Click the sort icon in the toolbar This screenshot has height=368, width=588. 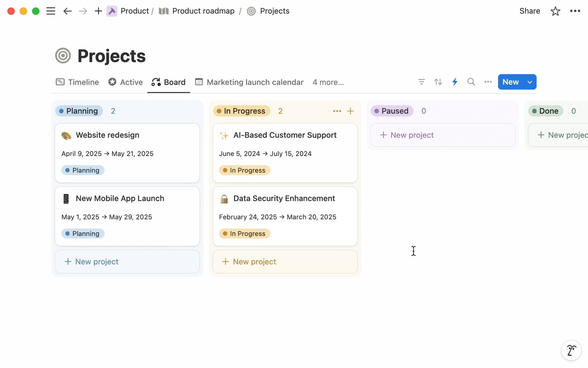click(438, 82)
